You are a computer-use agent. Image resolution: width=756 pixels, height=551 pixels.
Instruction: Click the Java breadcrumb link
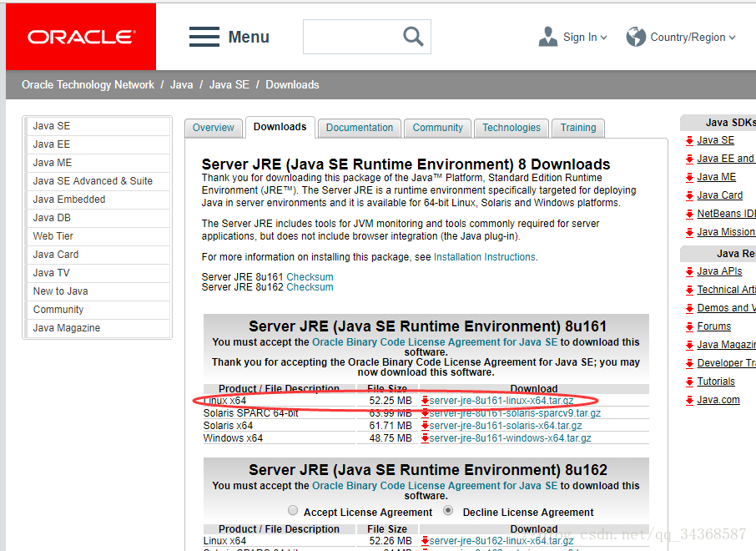182,85
